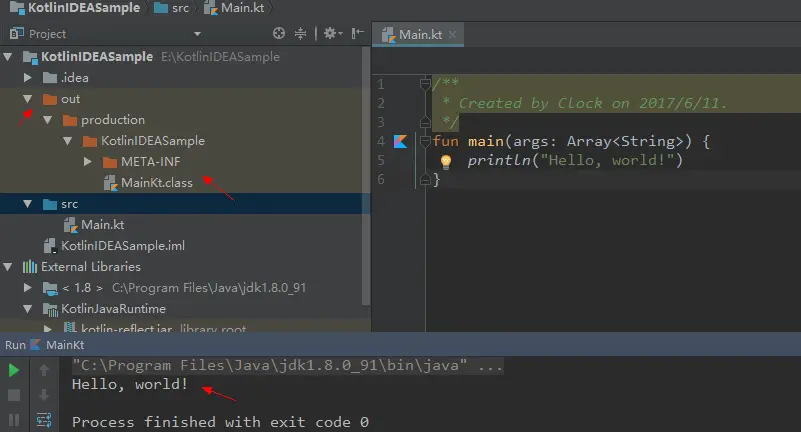Click KotlinIDEASample in the breadcrumb bar
Image resolution: width=801 pixels, height=432 pixels.
point(83,8)
